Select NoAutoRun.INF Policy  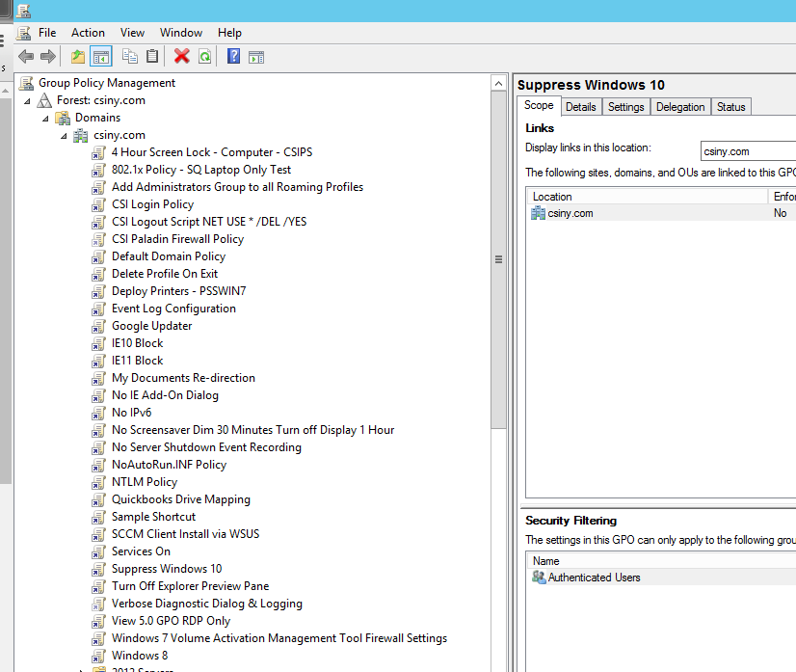pyautogui.click(x=169, y=465)
